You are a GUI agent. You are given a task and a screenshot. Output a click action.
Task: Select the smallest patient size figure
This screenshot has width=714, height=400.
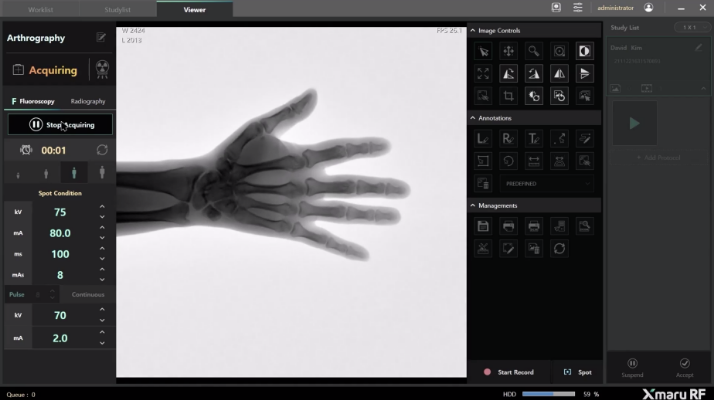click(18, 174)
